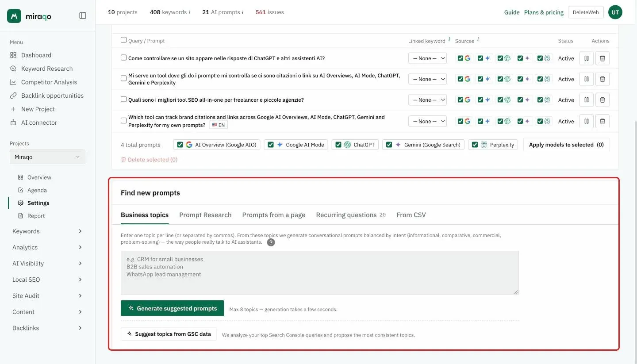The width and height of the screenshot is (637, 364).
Task: Open the Miraqo project selector
Action: coord(47,157)
